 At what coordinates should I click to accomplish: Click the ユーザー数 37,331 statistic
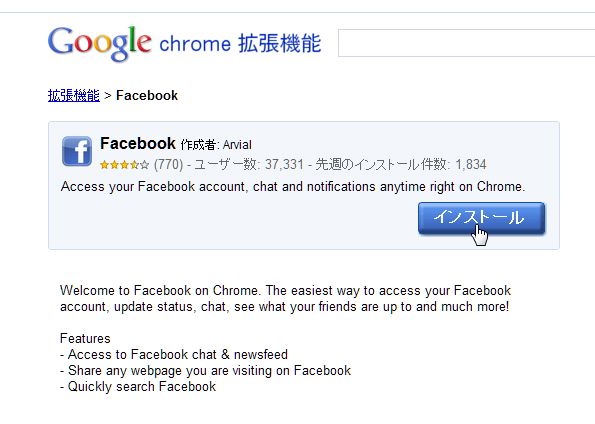tap(249, 164)
